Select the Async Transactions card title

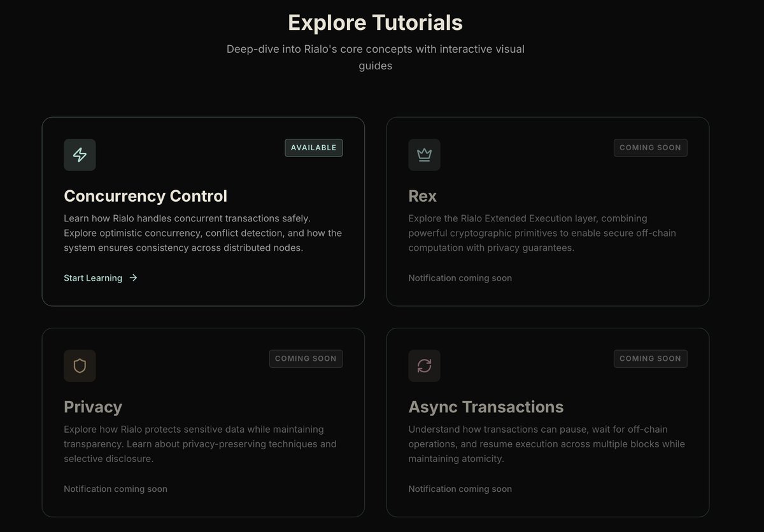486,407
